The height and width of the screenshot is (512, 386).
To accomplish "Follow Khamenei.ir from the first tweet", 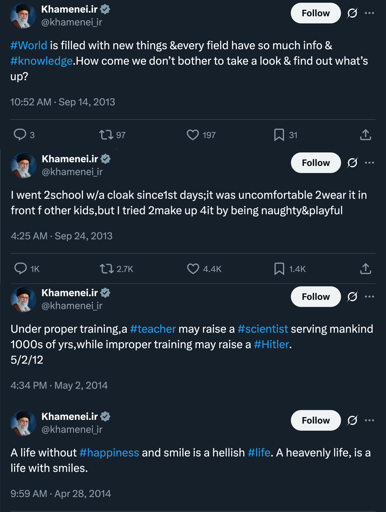I will pyautogui.click(x=316, y=13).
